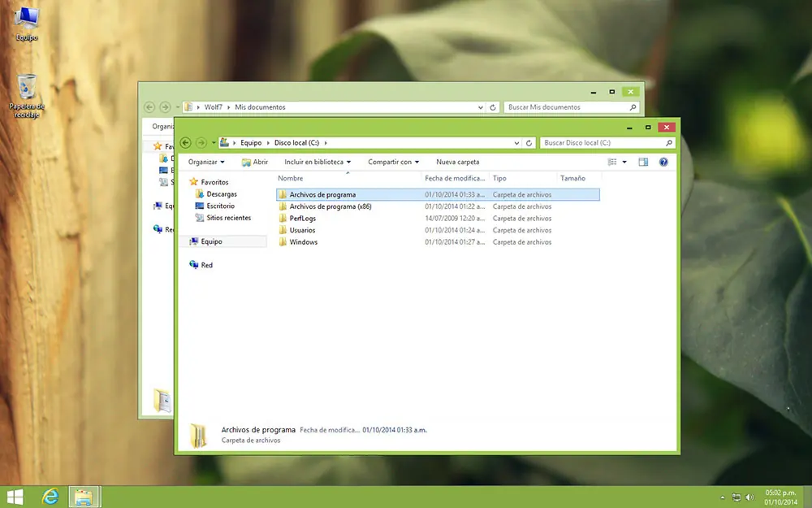Toggle the preview pane icon
Screen dimensions: 812x508
pyautogui.click(x=643, y=162)
